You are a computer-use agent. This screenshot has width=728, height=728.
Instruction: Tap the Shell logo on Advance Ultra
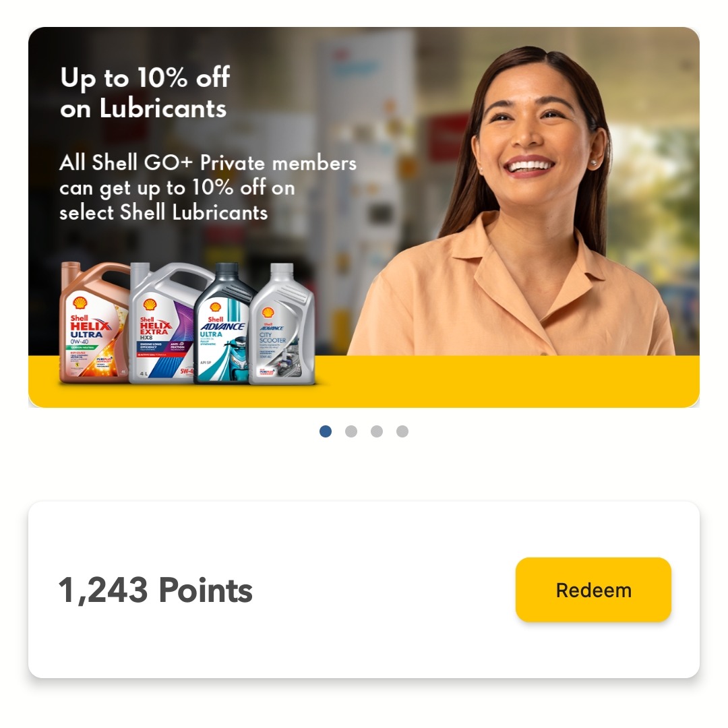point(215,307)
